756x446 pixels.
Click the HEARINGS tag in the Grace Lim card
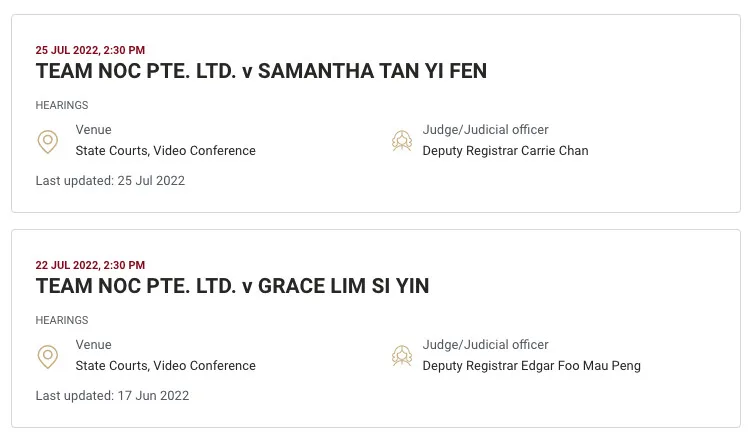[x=62, y=320]
